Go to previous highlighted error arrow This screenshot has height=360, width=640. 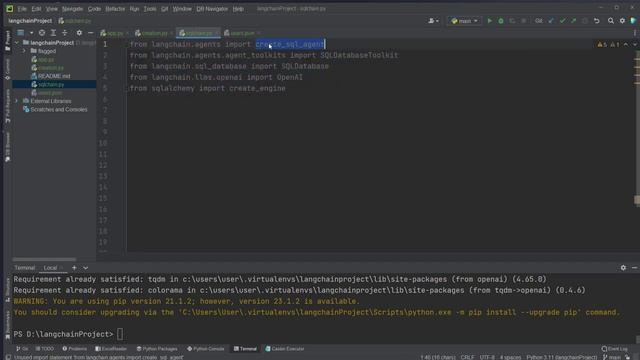(626, 44)
